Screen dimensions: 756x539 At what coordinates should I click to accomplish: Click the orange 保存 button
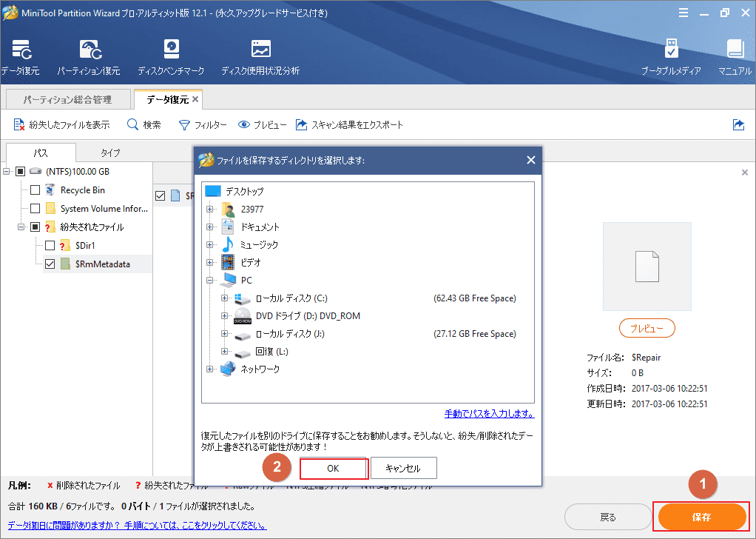701,518
